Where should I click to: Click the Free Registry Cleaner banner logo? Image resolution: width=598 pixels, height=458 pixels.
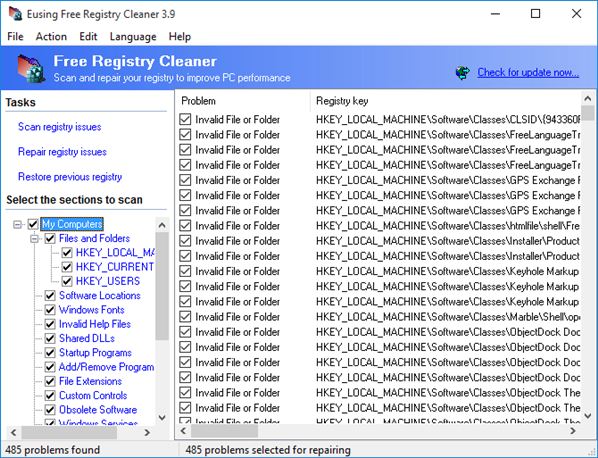(31, 68)
